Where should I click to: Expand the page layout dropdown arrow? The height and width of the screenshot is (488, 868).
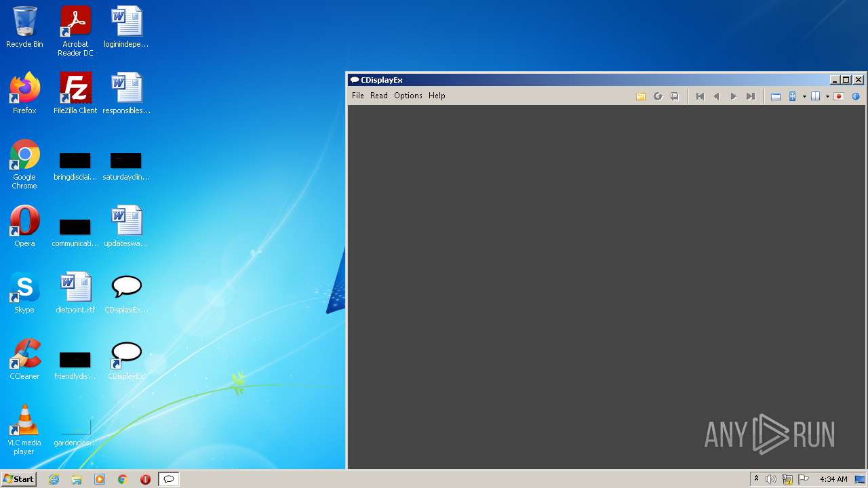(827, 96)
